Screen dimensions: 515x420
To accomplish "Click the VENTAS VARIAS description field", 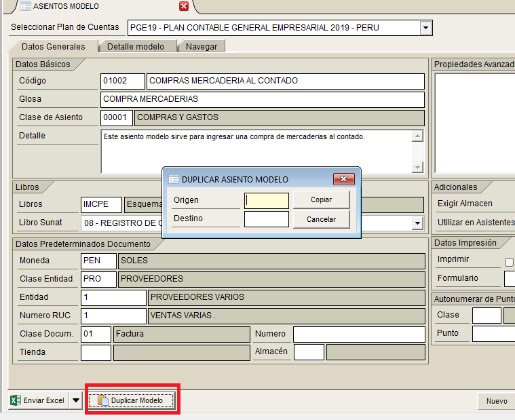I will point(286,316).
